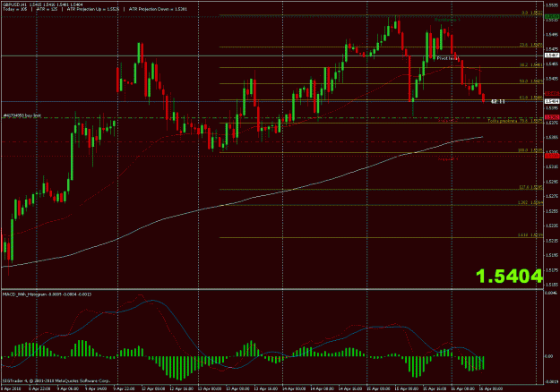
Task: Select the 38.2 Fibonacci level label
Action: coord(530,65)
